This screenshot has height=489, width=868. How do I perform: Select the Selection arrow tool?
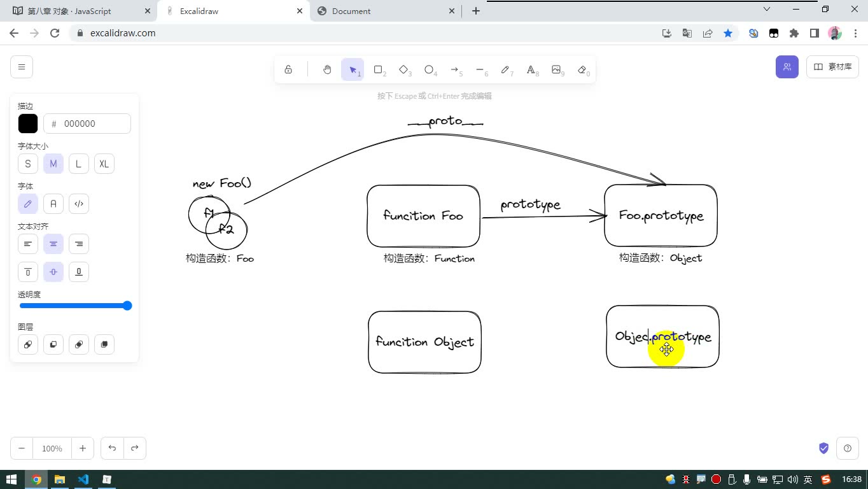(x=353, y=70)
